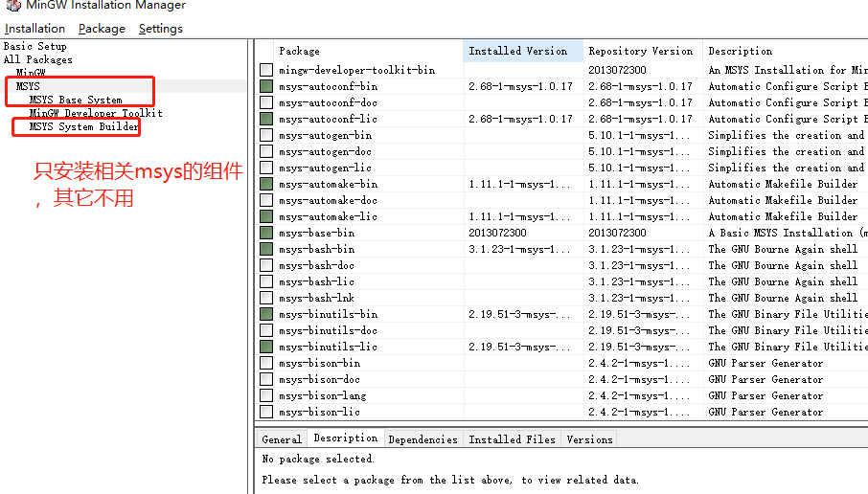Select the msys-bison-bin package name
This screenshot has height=494, width=868.
pos(319,363)
